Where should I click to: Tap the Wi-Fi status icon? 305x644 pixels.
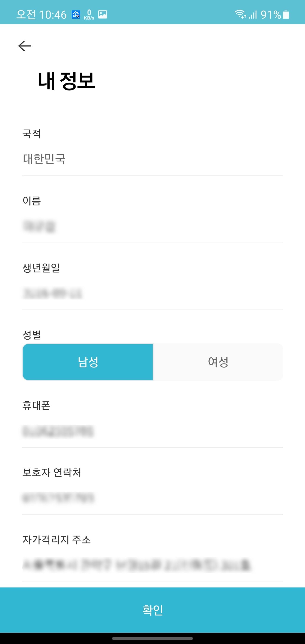pos(240,14)
